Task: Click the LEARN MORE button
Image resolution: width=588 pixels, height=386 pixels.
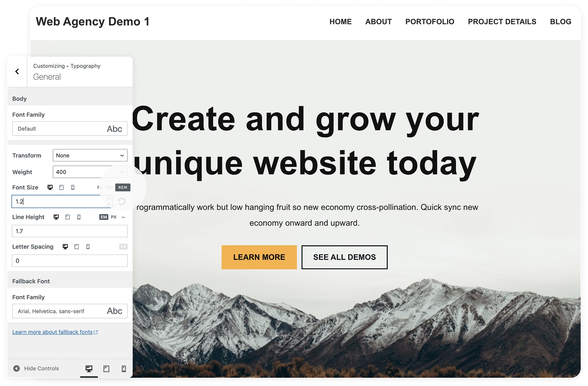Action: point(259,257)
